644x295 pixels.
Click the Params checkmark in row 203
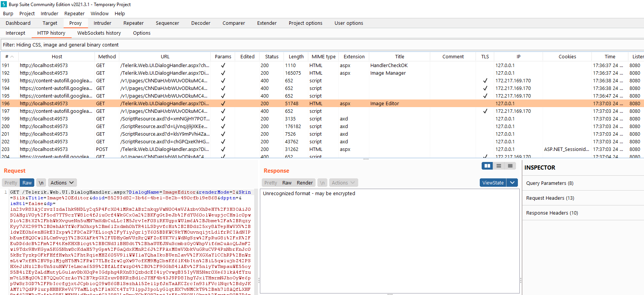tap(223, 149)
